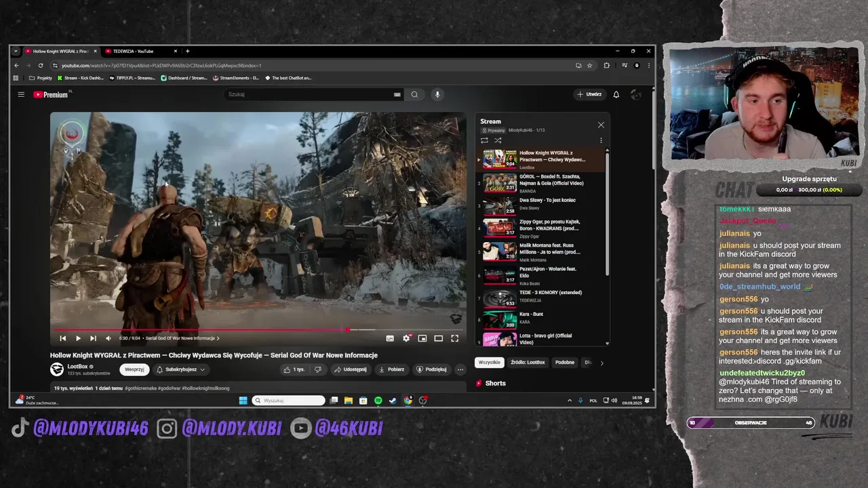
Task: Open the Windows Start menu
Action: [x=243, y=401]
